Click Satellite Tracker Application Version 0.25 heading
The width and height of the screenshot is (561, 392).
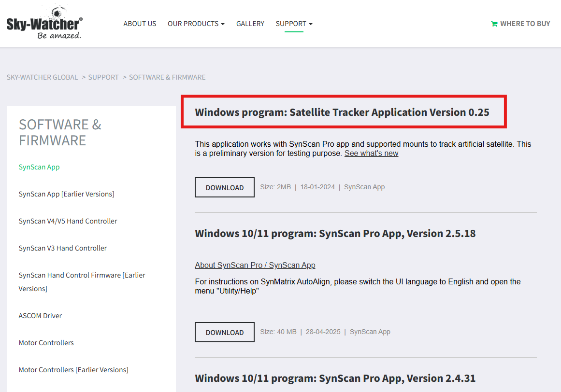point(342,112)
